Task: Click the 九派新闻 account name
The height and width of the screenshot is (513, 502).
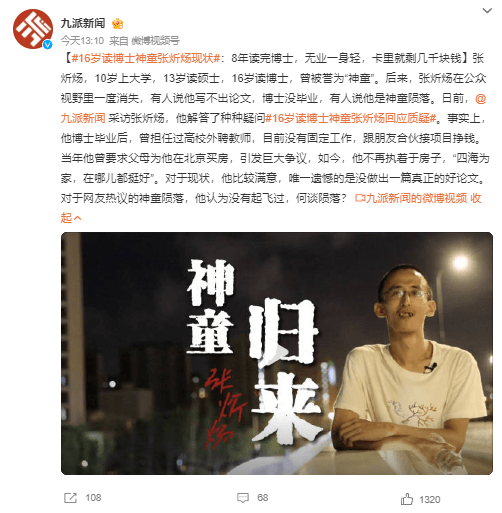Action: click(x=83, y=23)
